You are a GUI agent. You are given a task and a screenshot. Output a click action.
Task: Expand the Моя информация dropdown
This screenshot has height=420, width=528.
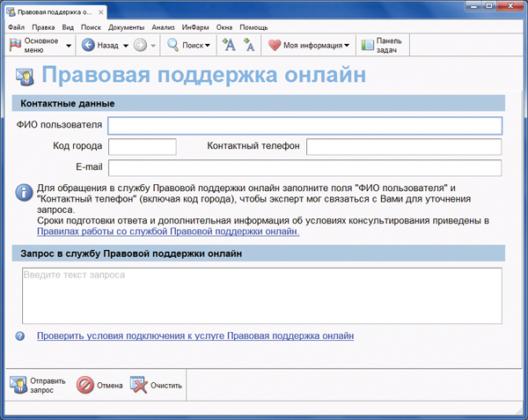coord(347,45)
